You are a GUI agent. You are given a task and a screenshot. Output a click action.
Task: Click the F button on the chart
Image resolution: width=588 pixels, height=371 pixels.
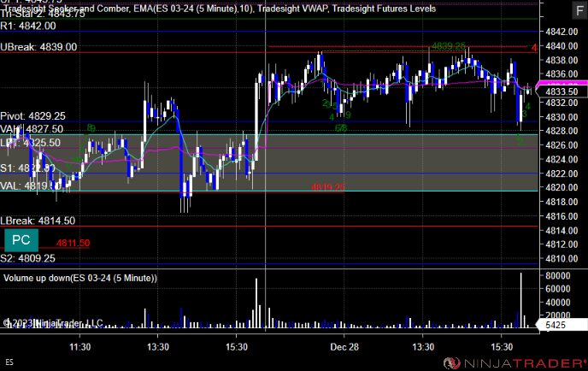tap(579, 9)
